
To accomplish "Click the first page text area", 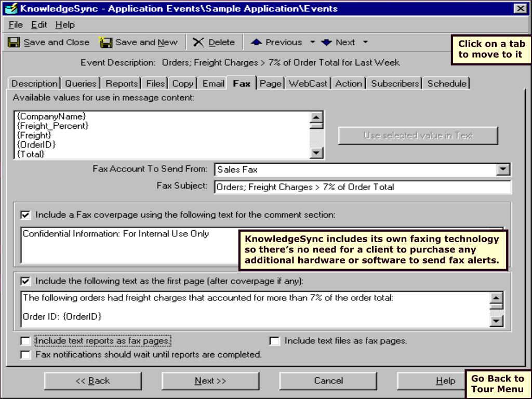I will (x=255, y=309).
